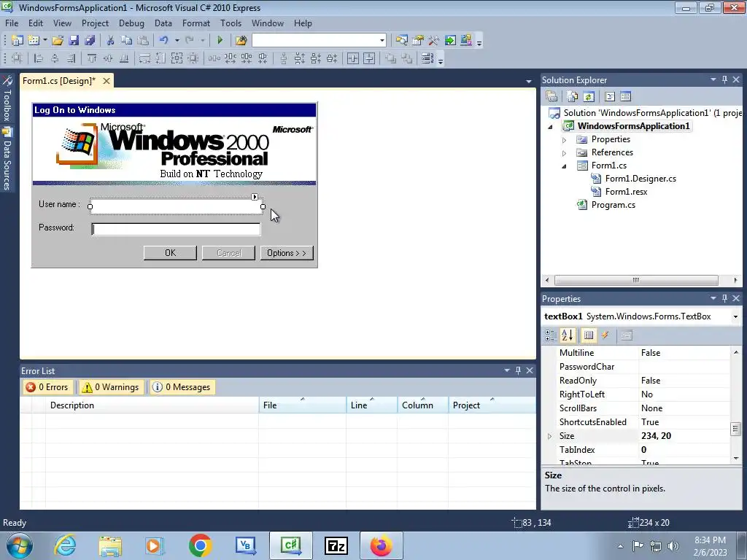
Task: Cut selection with scissors icon
Action: (x=110, y=41)
